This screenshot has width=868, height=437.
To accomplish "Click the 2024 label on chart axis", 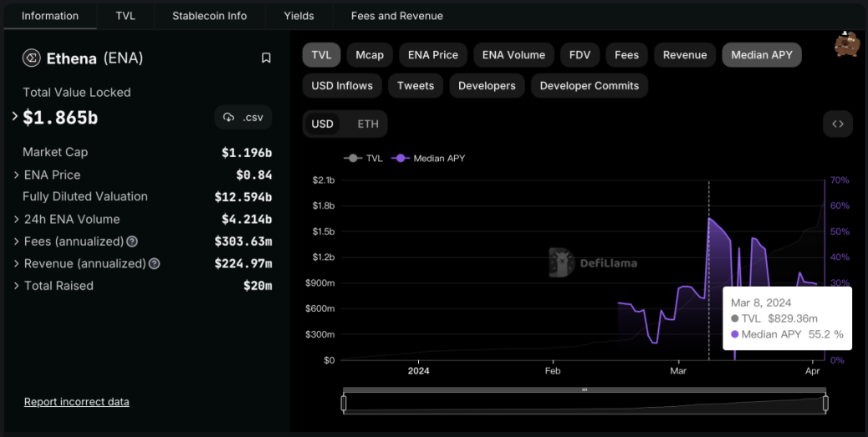I will point(418,371).
